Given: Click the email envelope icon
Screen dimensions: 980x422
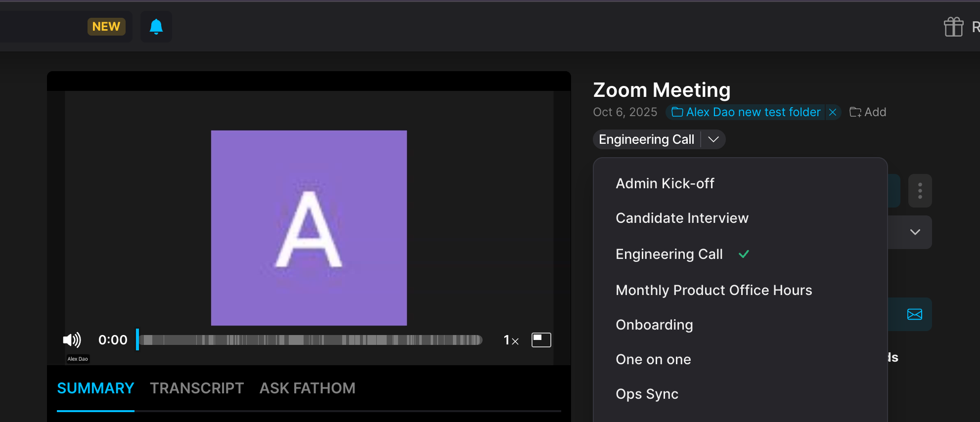Looking at the screenshot, I should (914, 314).
